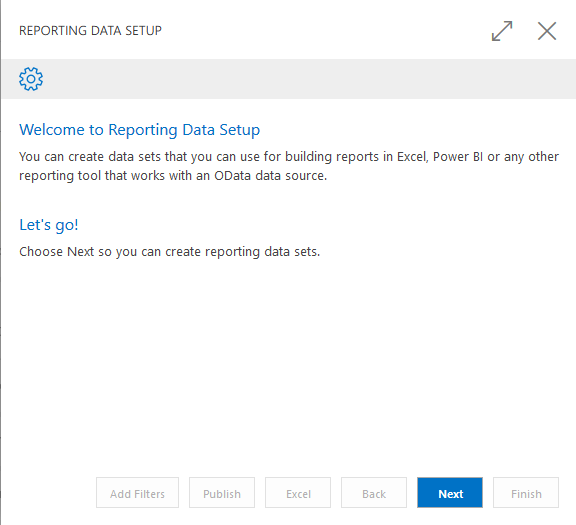Click the REPORTING DATA SETUP title text
Viewport: 576px width, 525px height.
coord(90,30)
